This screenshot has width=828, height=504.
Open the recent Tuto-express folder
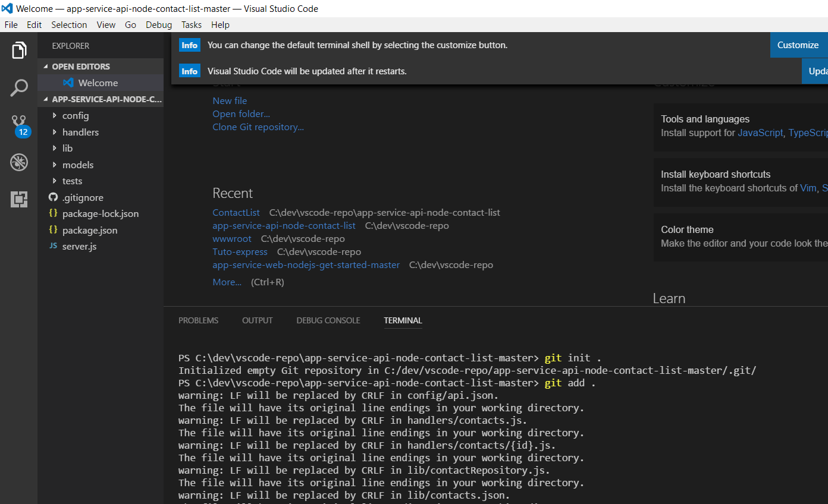click(240, 251)
